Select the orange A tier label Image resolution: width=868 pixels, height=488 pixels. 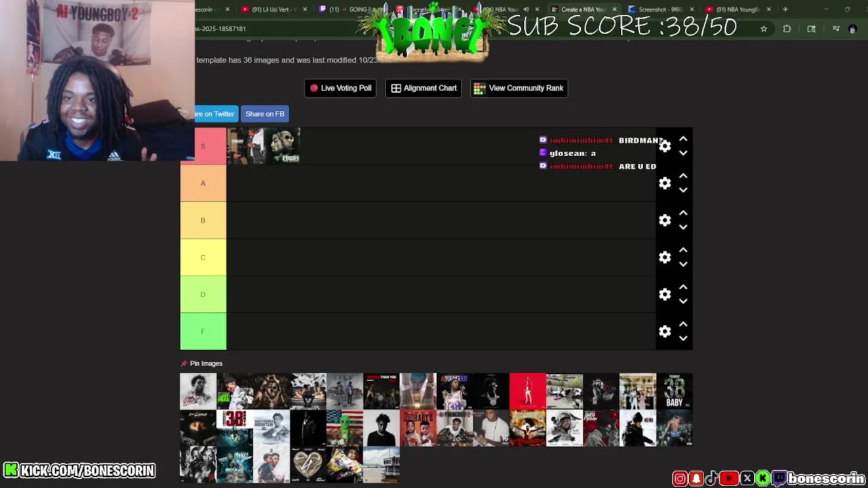(203, 184)
